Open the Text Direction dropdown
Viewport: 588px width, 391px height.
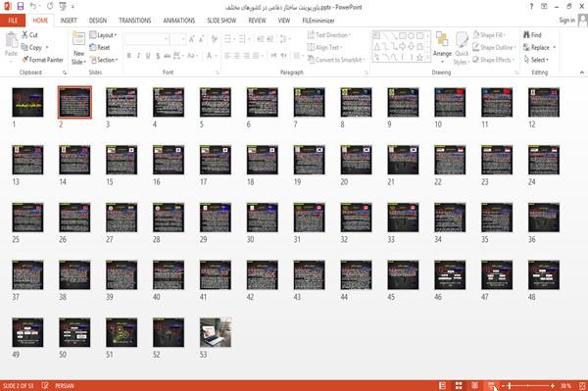pos(329,35)
